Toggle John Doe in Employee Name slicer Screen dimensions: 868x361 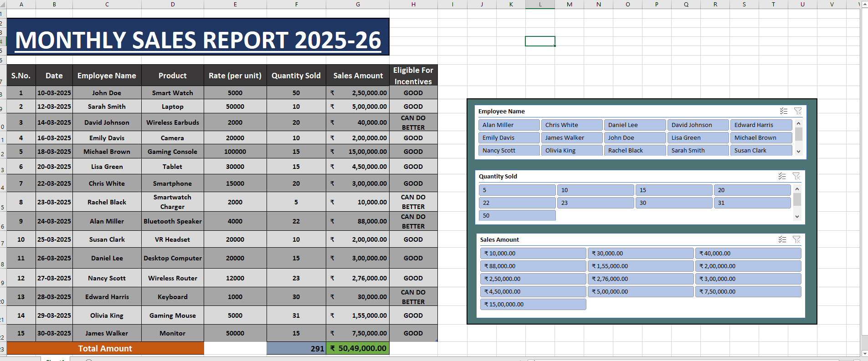(x=635, y=137)
